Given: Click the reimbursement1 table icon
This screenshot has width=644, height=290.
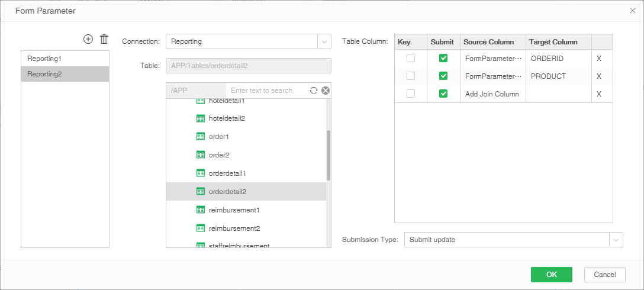Looking at the screenshot, I should click(x=201, y=210).
